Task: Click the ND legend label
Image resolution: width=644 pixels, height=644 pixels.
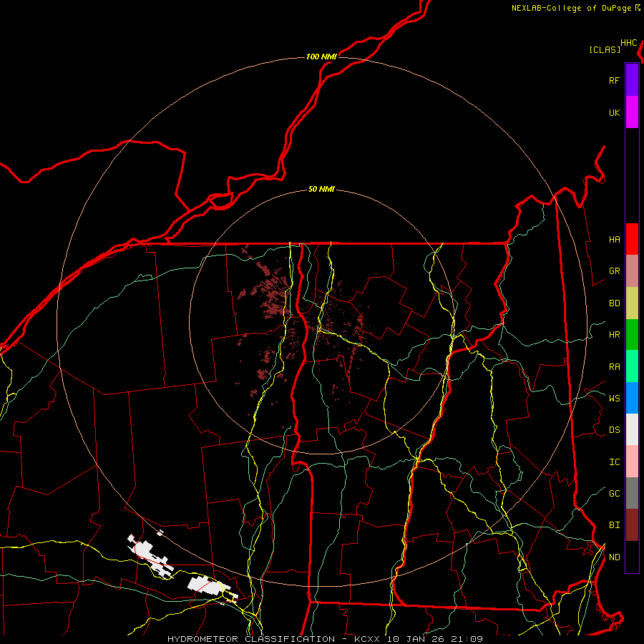Action: pyautogui.click(x=614, y=557)
